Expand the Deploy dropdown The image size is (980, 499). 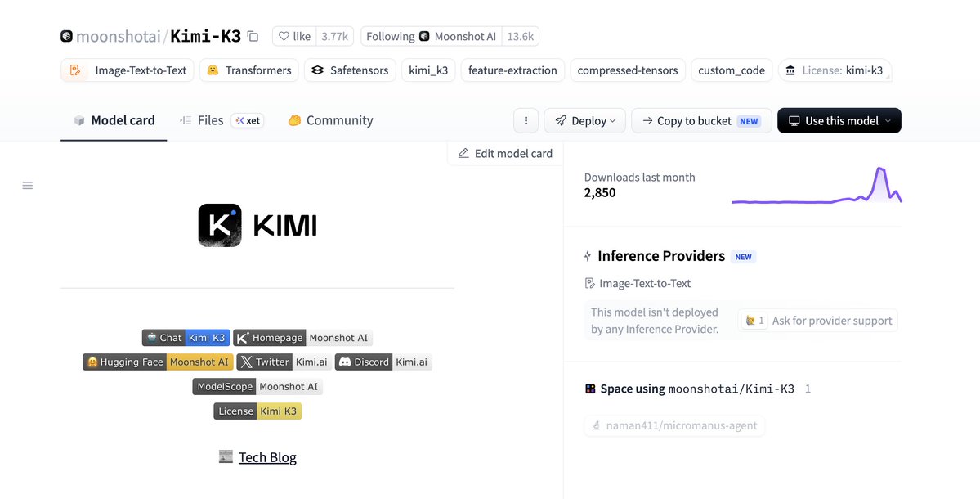(585, 121)
